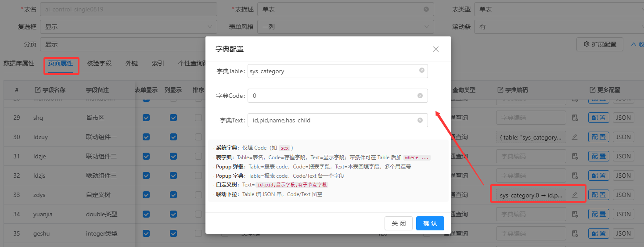This screenshot has width=644, height=247.
Task: Clear the 字典Code input value
Action: coord(420,96)
